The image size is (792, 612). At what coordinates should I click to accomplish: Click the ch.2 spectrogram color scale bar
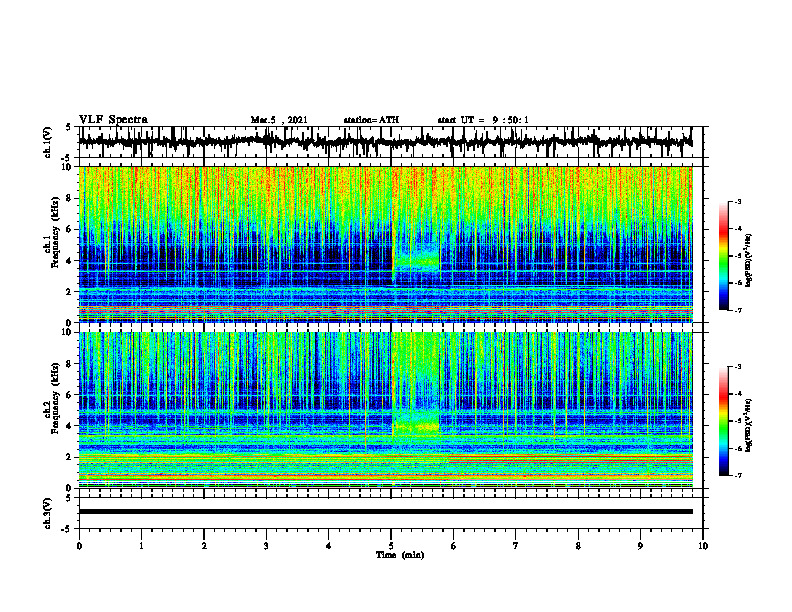pyautogui.click(x=723, y=421)
